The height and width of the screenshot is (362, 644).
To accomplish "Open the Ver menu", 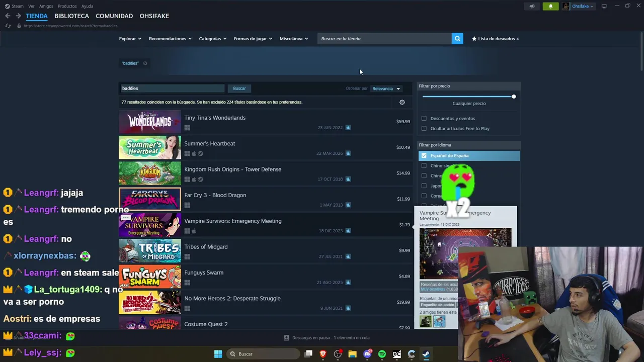I will click(31, 6).
